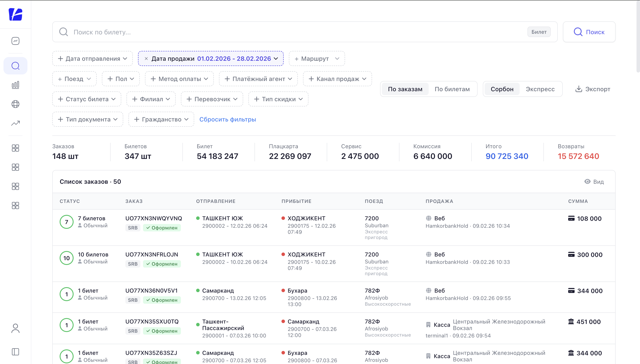Switch view to По заказам
The height and width of the screenshot is (364, 640).
(405, 89)
